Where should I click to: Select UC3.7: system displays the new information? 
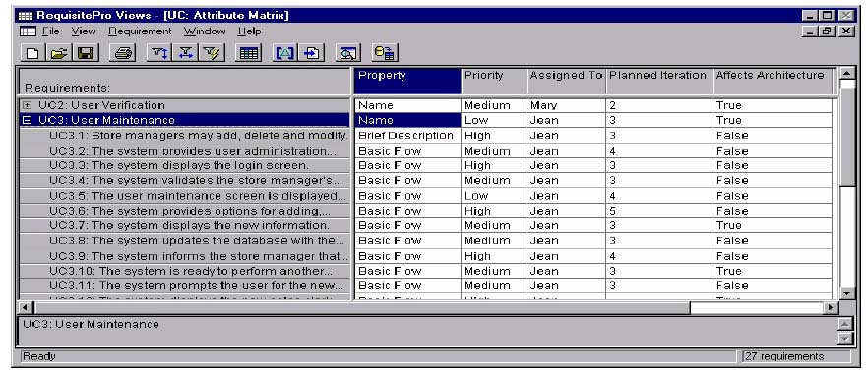185,226
